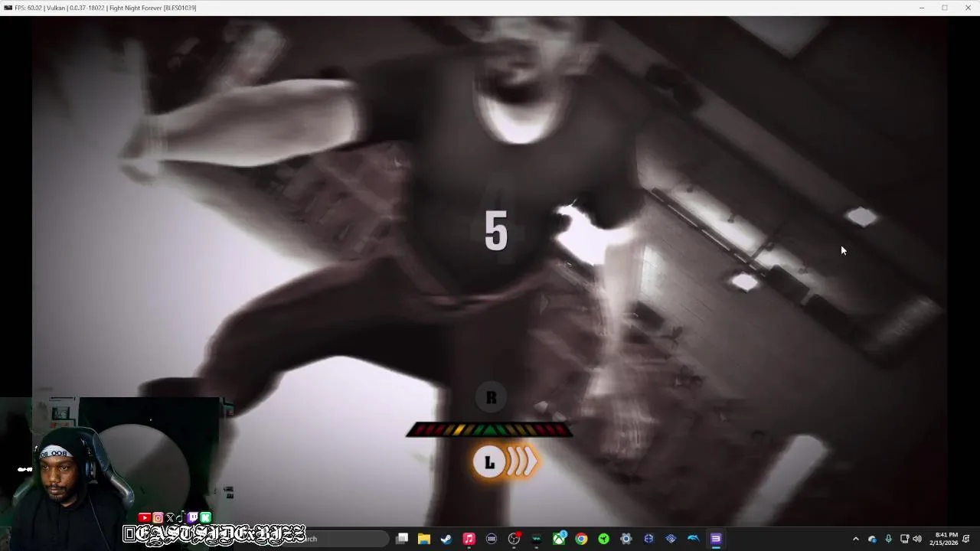Click the microphone tray icon

(x=888, y=539)
